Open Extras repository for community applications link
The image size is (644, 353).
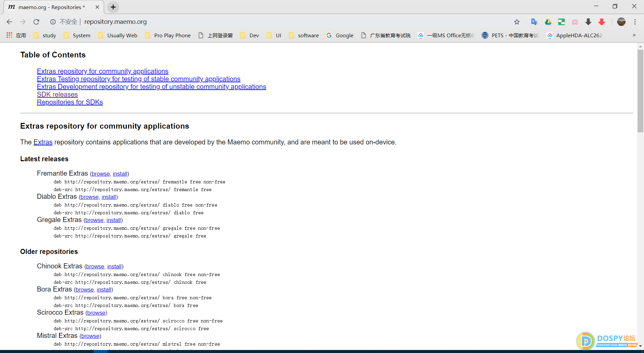coord(103,71)
